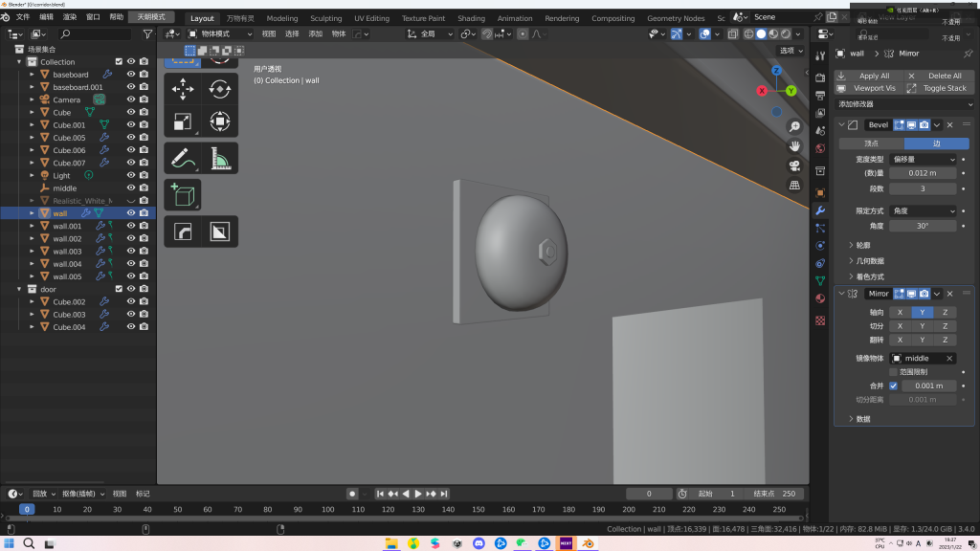This screenshot has width=980, height=551.
Task: Open the Render properties tab icon
Action: click(820, 77)
